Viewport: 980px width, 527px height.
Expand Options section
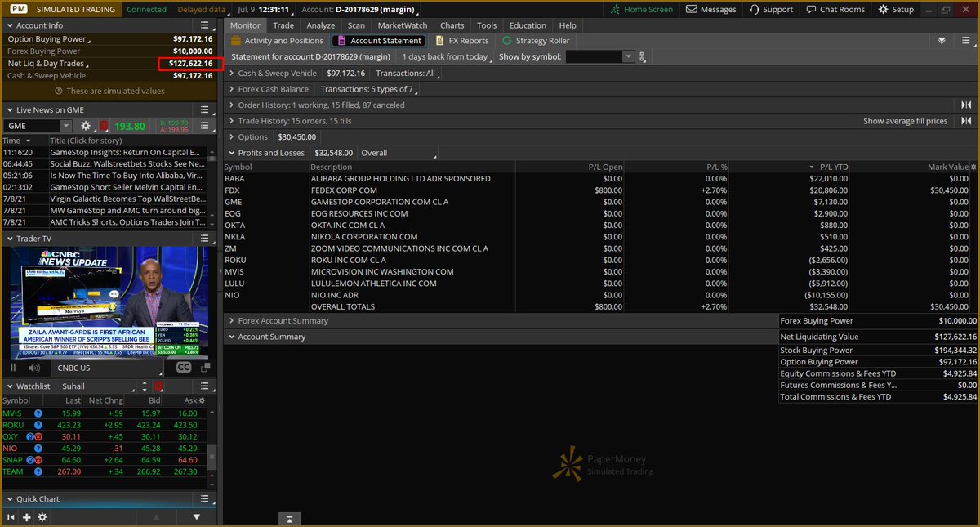pyautogui.click(x=231, y=136)
